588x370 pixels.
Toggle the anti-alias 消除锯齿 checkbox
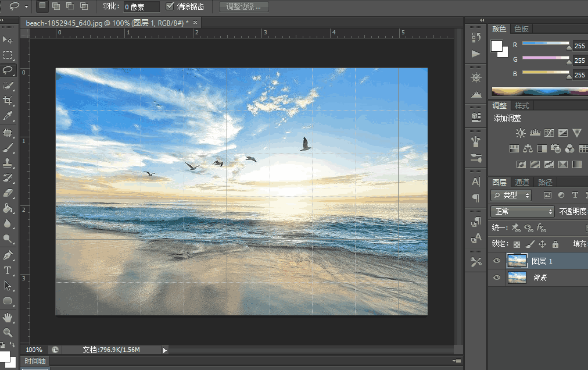(170, 6)
